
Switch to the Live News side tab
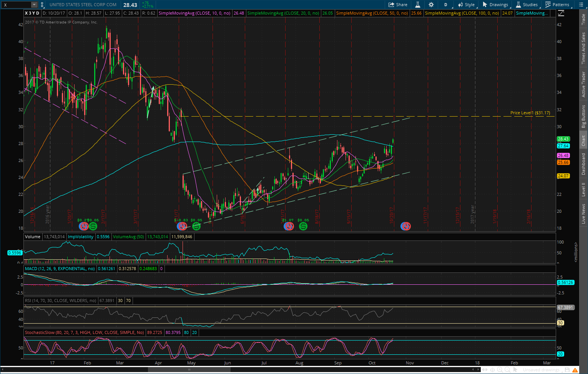[x=583, y=214]
